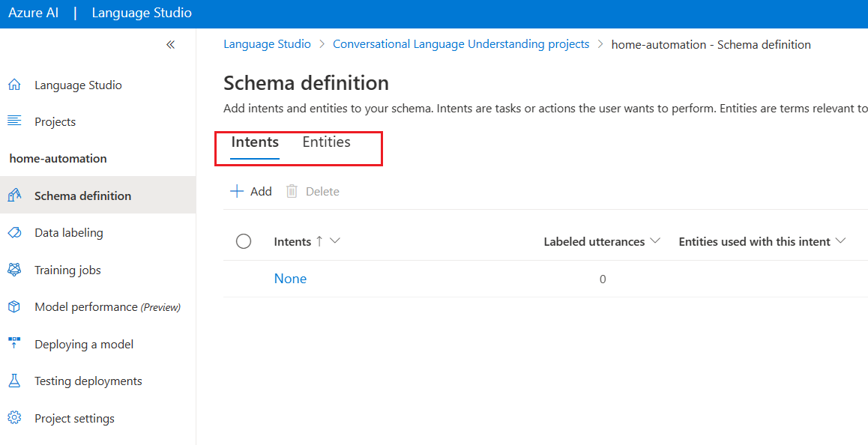Switch to the Entities tab
Screen dimensions: 868x445
pyautogui.click(x=327, y=142)
